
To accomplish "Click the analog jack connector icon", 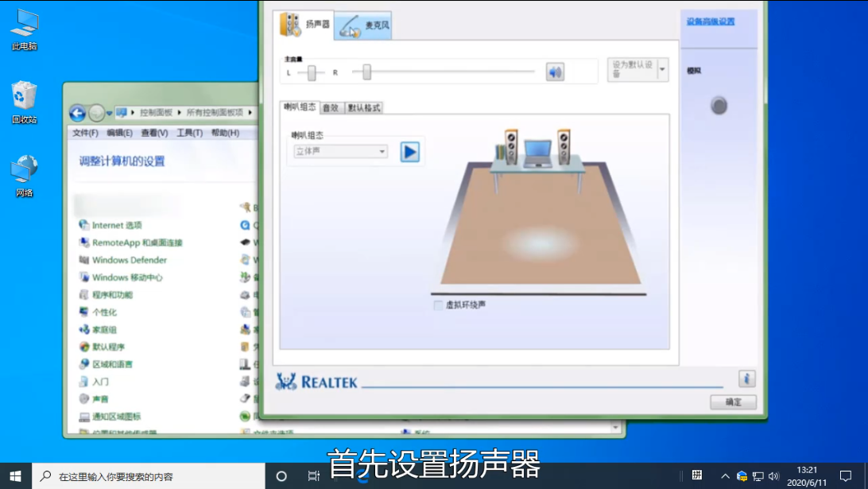I will click(x=719, y=106).
